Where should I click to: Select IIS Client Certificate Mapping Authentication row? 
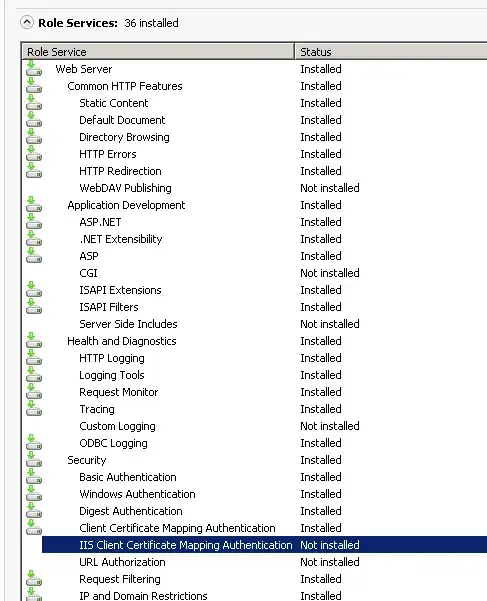pos(264,545)
